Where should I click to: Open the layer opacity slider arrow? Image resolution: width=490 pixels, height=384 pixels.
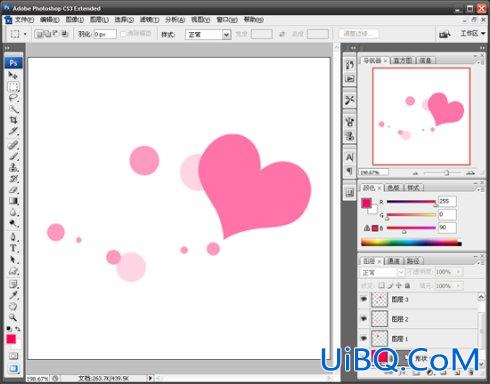click(459, 272)
